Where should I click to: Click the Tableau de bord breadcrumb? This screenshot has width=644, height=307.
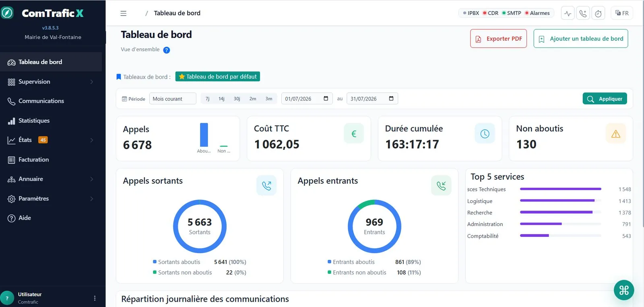(177, 13)
